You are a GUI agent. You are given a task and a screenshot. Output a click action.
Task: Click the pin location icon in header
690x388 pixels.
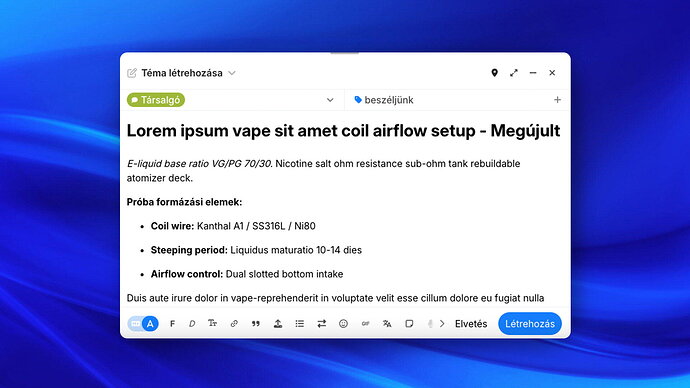pyautogui.click(x=495, y=73)
